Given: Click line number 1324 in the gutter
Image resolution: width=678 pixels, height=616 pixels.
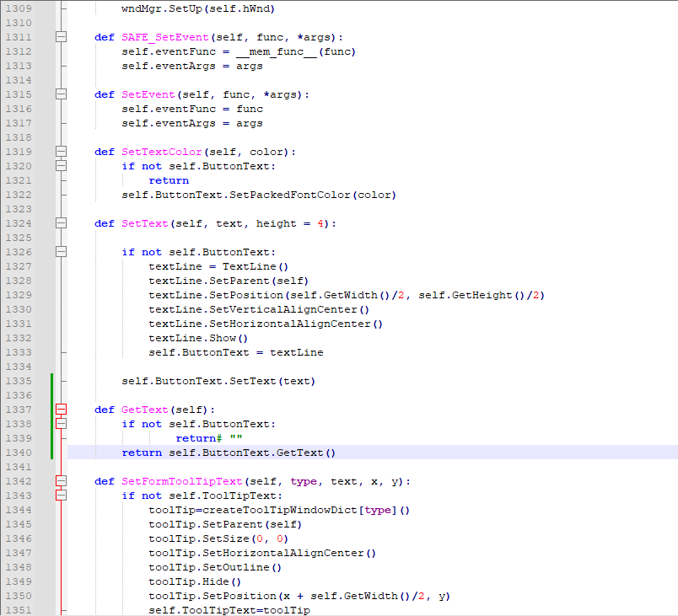Looking at the screenshot, I should (x=19, y=223).
